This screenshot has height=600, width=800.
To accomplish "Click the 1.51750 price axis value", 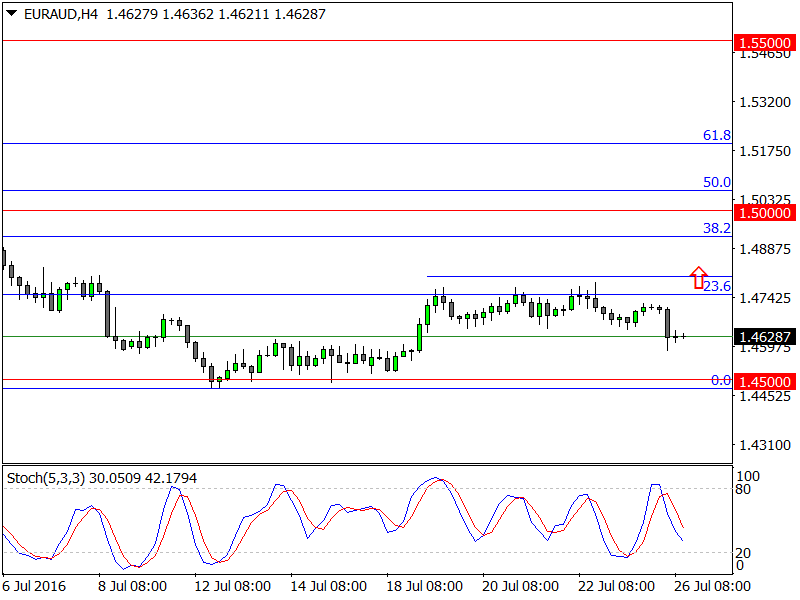I will tap(765, 151).
